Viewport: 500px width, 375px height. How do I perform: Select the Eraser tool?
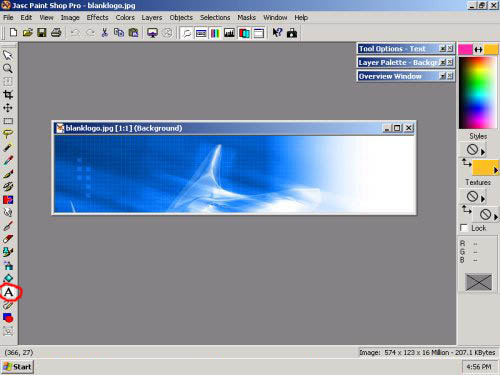pyautogui.click(x=8, y=239)
